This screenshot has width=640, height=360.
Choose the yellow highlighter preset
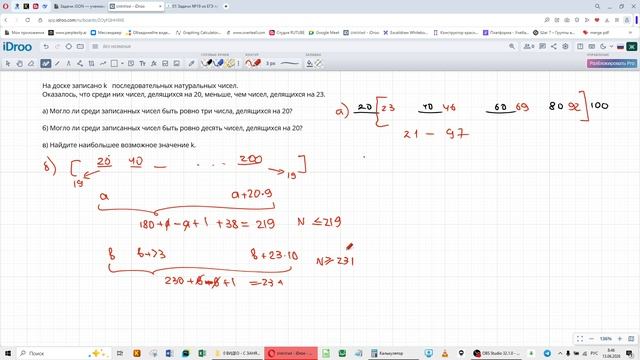230,63
